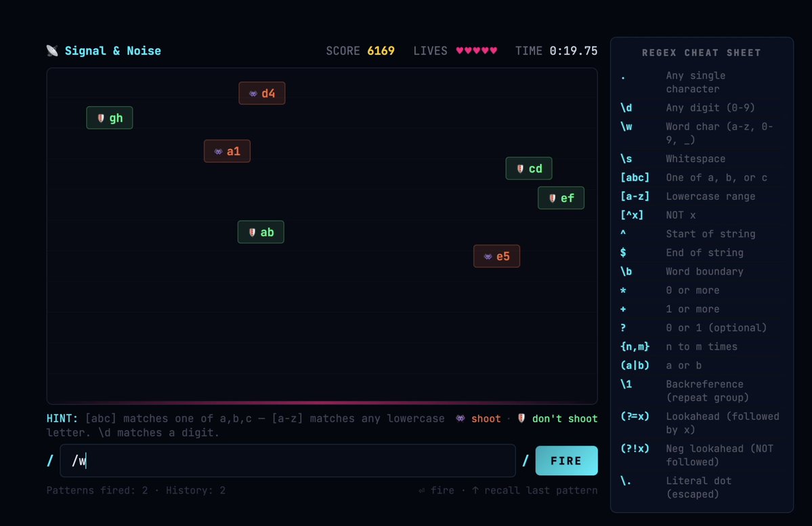Click the shield icon on ef
The image size is (812, 526).
tap(553, 199)
